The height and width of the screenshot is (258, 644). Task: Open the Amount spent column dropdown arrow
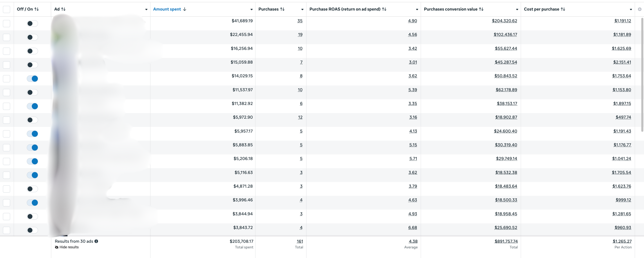[x=251, y=9]
